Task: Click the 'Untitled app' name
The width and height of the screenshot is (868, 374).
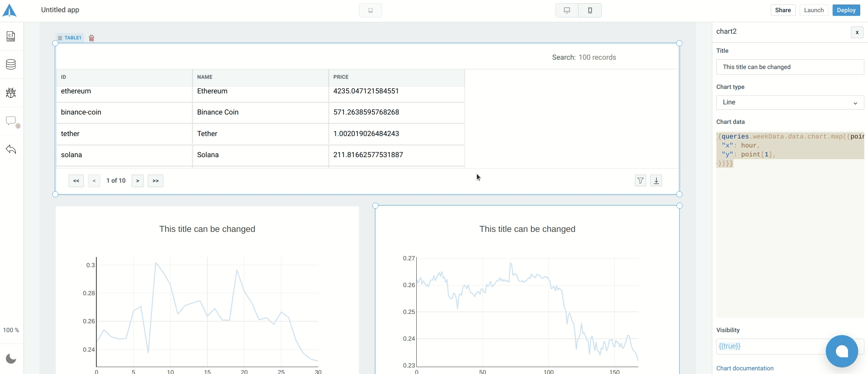Action: [x=60, y=10]
